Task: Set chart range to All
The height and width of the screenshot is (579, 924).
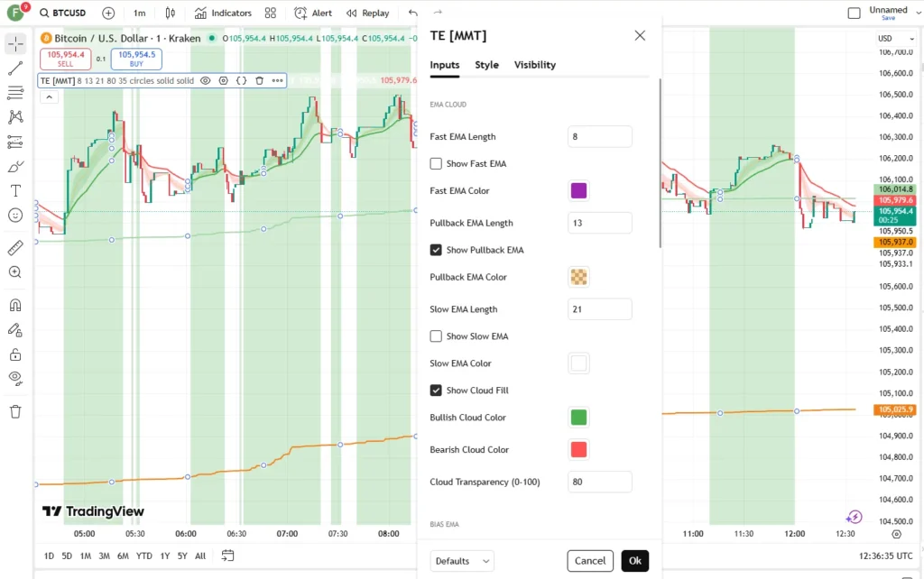Action: tap(200, 556)
